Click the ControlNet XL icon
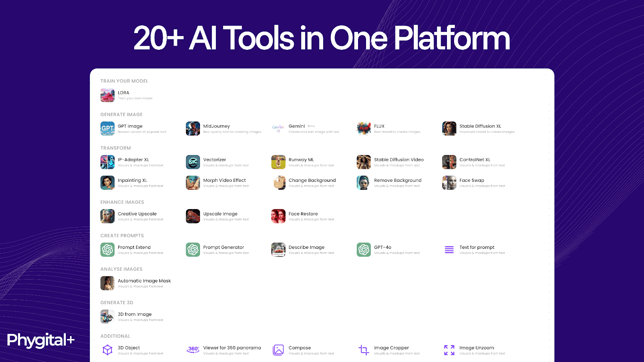This screenshot has width=644, height=362. coord(449,162)
